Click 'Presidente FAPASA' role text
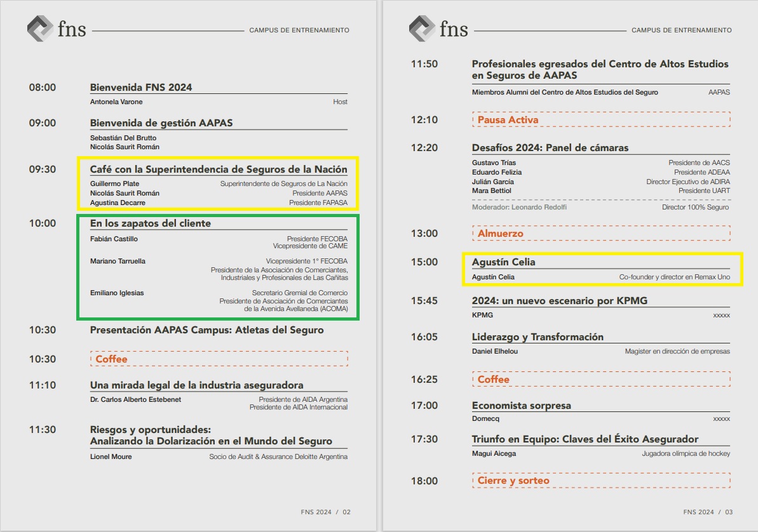Screen dimensions: 758x532 click(x=318, y=203)
